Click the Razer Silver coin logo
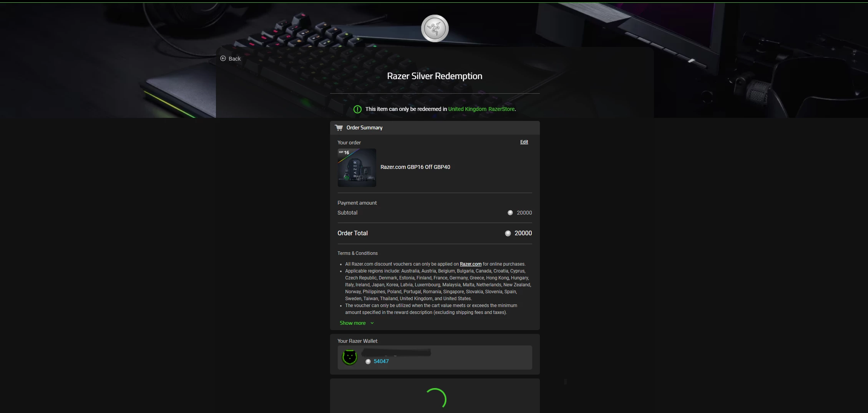The height and width of the screenshot is (413, 868). [435, 28]
